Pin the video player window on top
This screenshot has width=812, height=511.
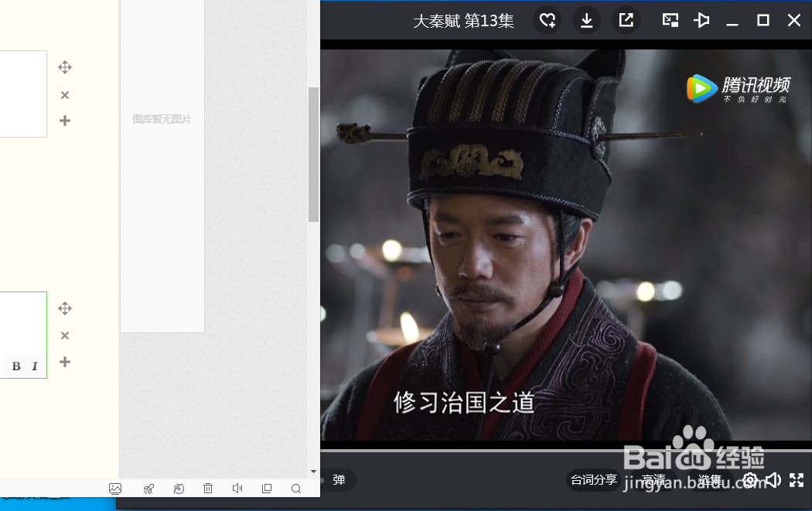(x=701, y=20)
